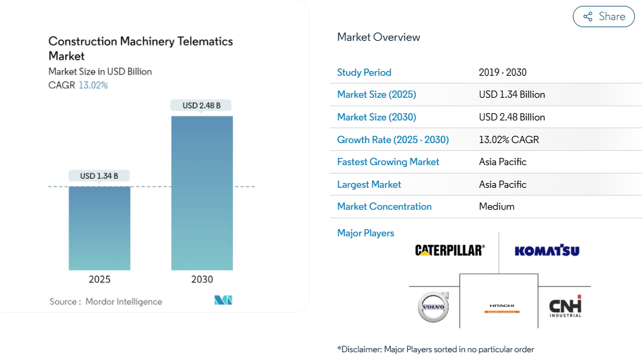Click the Market Concentration label
Screen dimensions: 644x360
tap(384, 207)
